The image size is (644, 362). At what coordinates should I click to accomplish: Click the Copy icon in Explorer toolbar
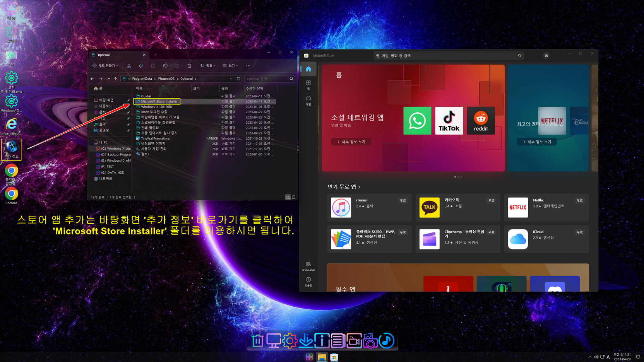141,66
